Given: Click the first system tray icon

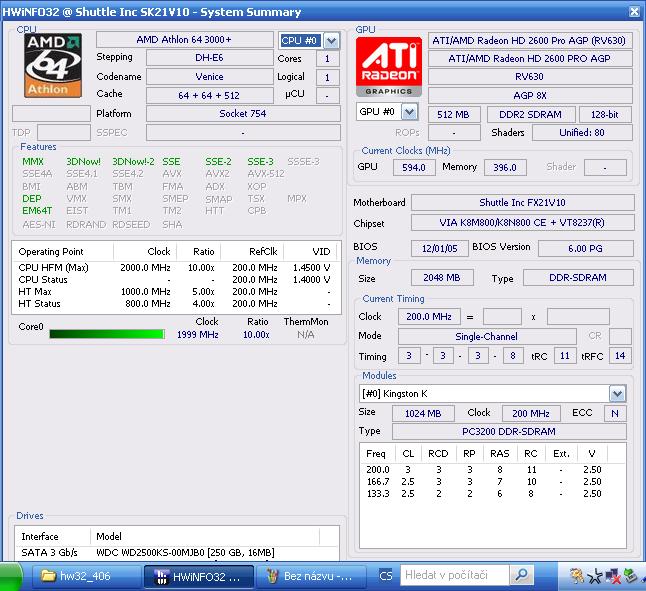Looking at the screenshot, I should pyautogui.click(x=577, y=576).
